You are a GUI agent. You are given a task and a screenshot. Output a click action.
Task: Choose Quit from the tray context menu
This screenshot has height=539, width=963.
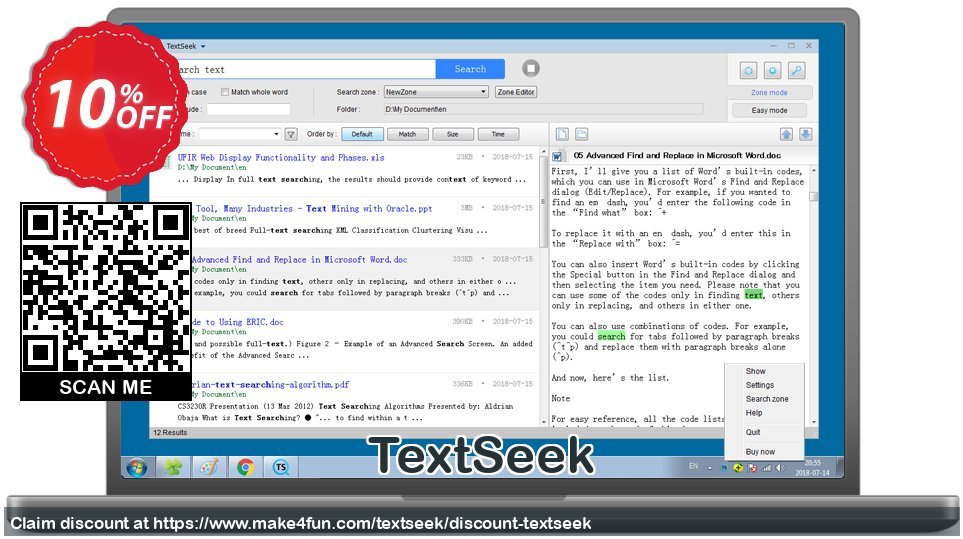[753, 432]
